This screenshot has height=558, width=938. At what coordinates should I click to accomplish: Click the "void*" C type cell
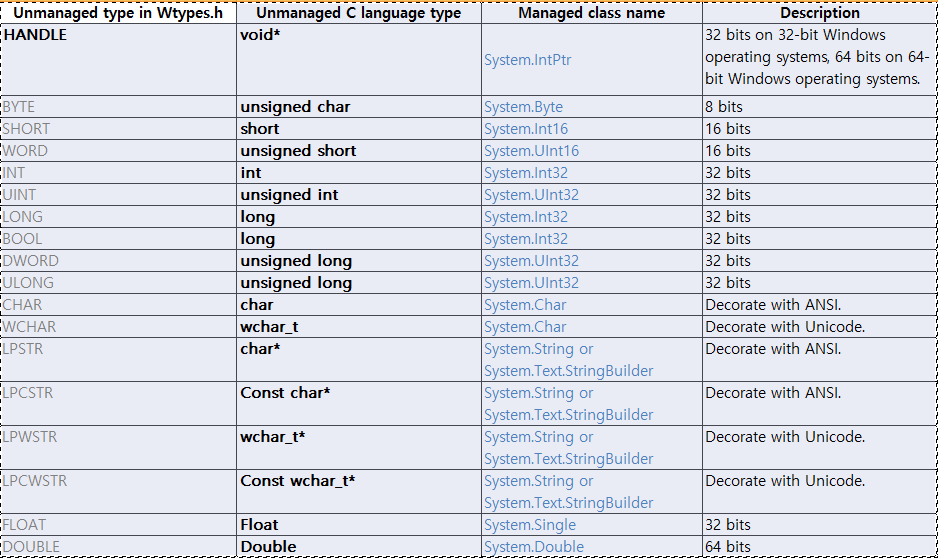pyautogui.click(x=359, y=60)
